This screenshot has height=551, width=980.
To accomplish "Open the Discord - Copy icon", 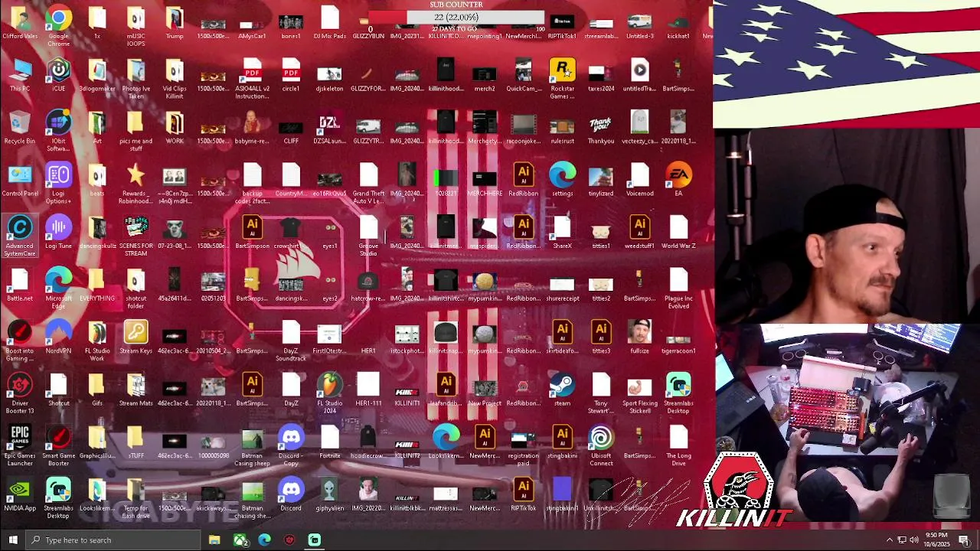I will [x=291, y=446].
